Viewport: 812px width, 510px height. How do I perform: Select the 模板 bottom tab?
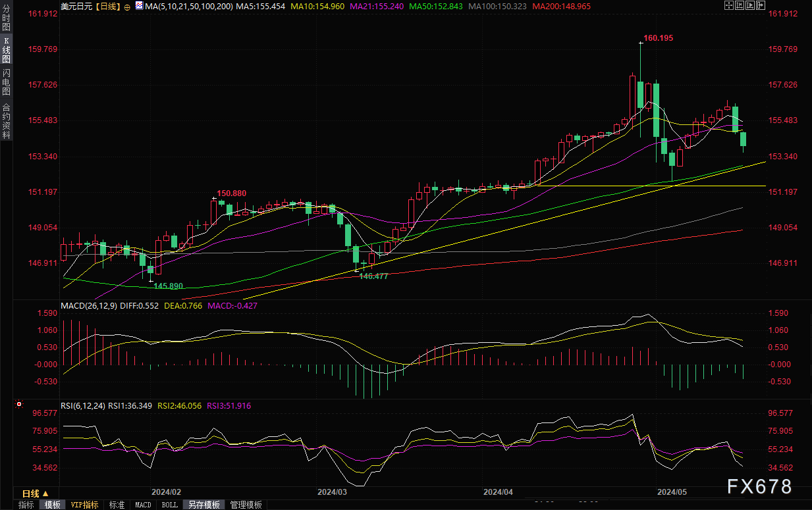[x=52, y=505]
